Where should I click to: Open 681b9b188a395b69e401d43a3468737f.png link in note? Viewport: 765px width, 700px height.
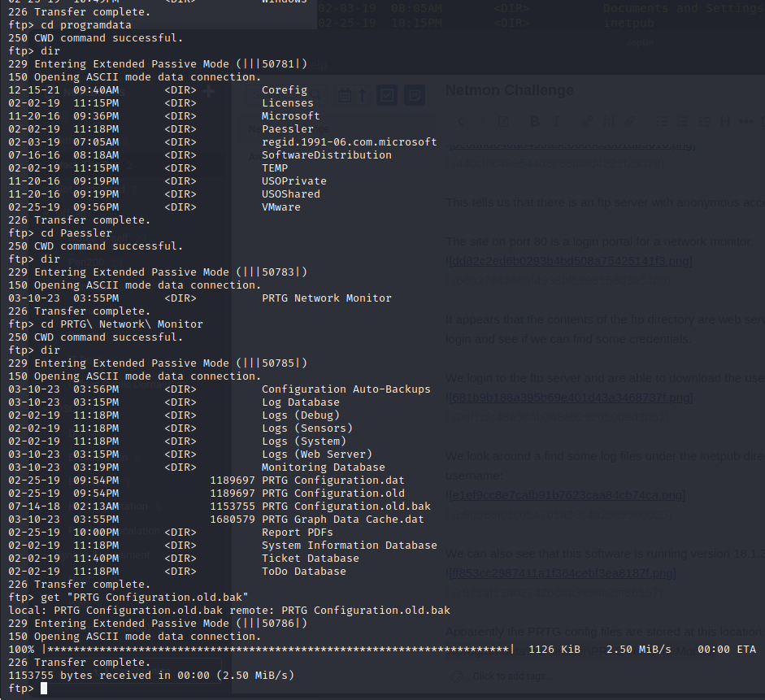coord(571,398)
